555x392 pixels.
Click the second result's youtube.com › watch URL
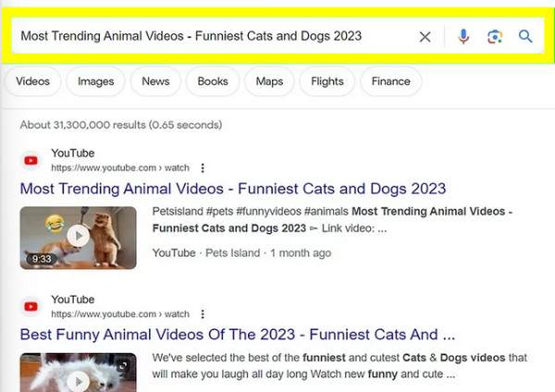point(120,313)
